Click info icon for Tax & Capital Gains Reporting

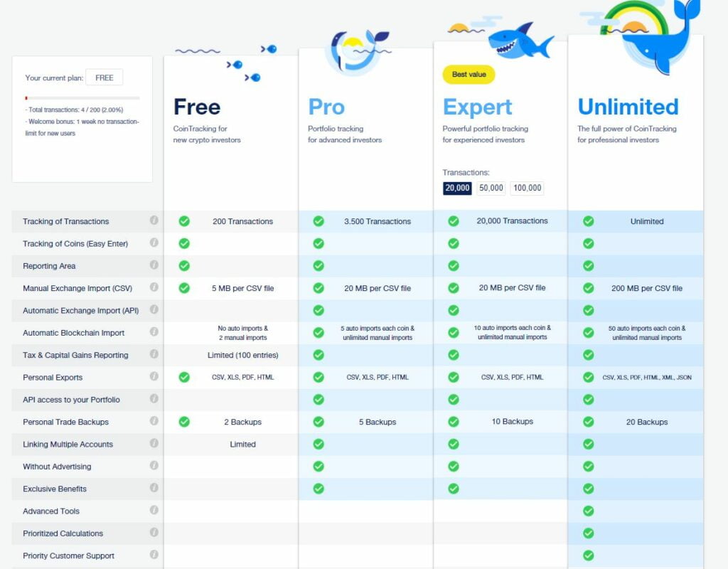point(154,354)
